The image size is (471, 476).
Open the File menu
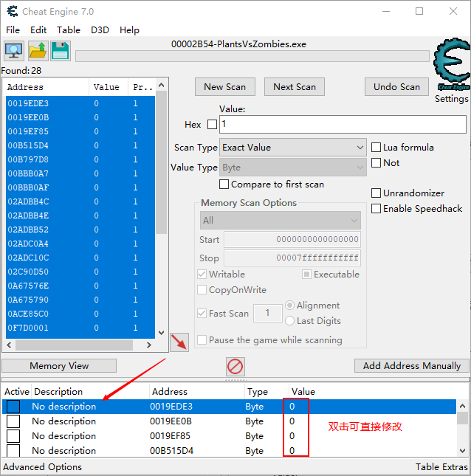(x=13, y=30)
